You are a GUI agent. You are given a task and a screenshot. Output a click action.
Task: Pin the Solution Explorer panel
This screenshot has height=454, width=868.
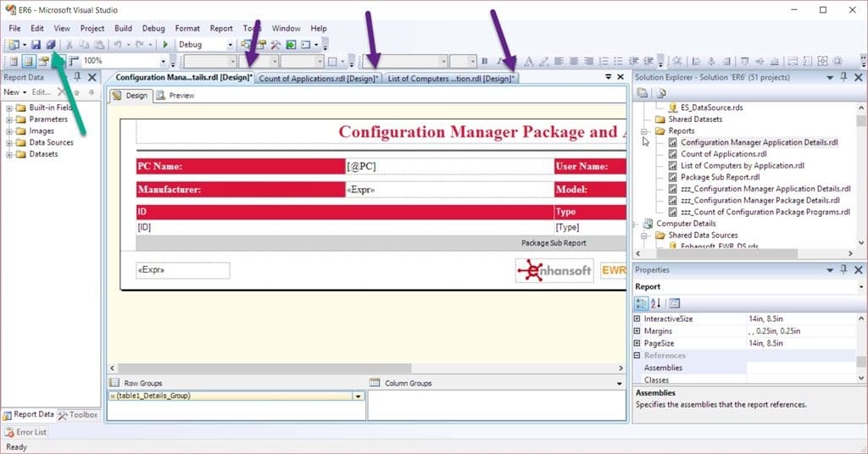coord(843,77)
